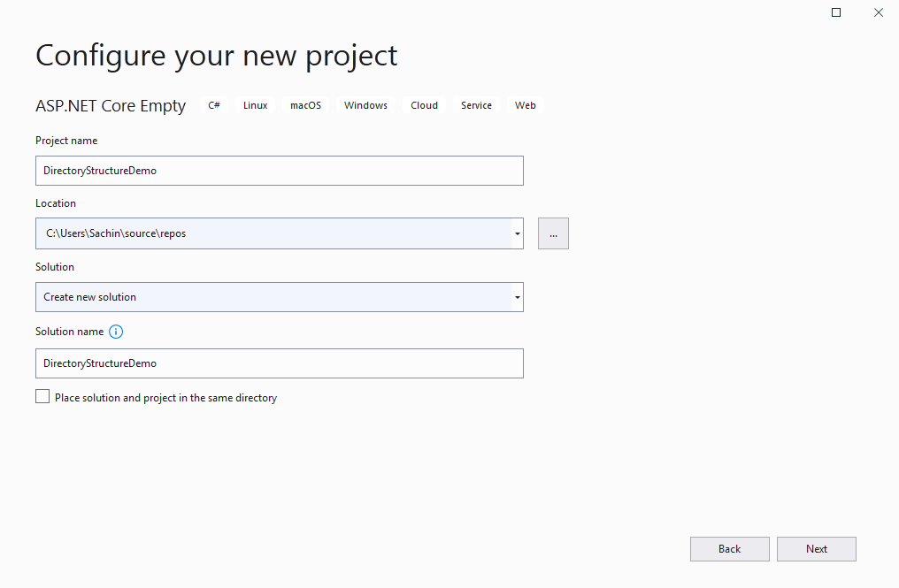Click the 'Location' label
Viewport: 899px width, 588px height.
coord(56,203)
